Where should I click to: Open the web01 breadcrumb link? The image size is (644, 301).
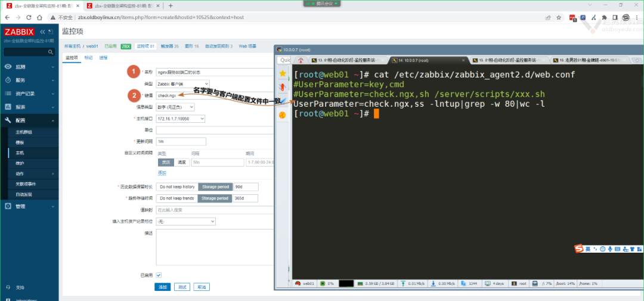pos(92,46)
